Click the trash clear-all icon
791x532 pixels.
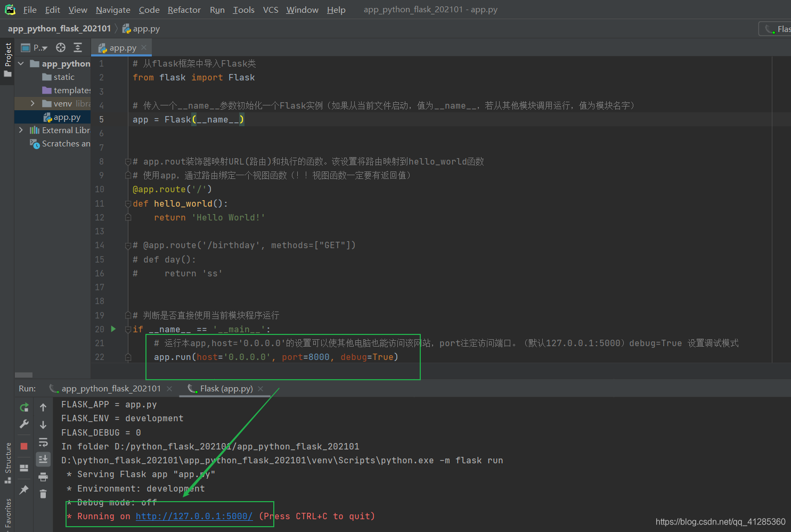43,494
